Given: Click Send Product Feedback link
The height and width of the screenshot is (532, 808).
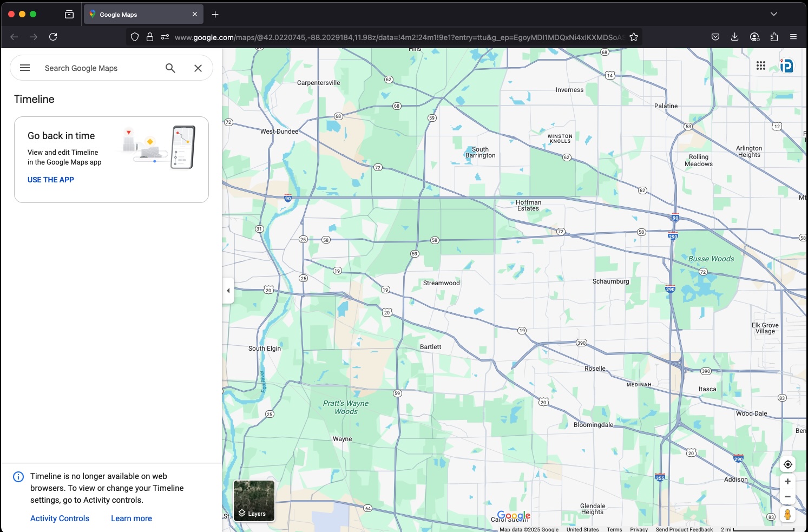Looking at the screenshot, I should pyautogui.click(x=684, y=529).
